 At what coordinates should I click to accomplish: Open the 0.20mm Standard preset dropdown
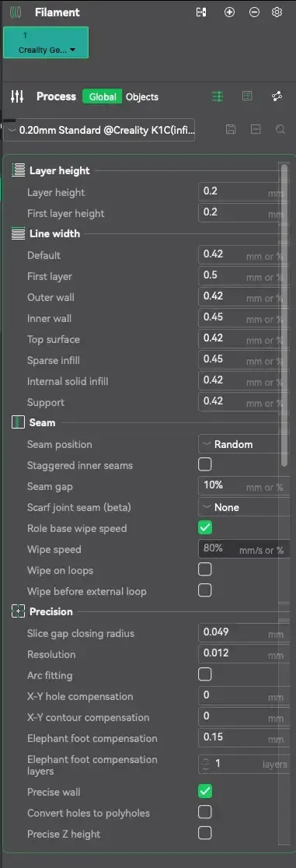pos(99,130)
